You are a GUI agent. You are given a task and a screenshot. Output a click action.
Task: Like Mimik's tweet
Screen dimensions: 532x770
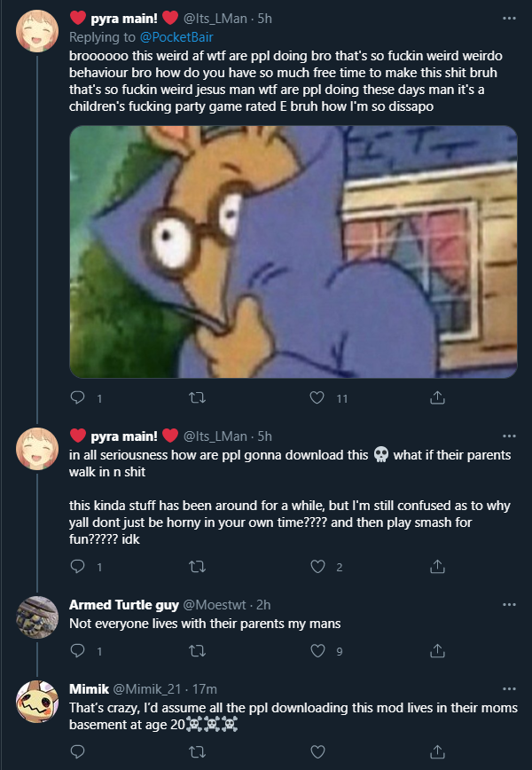click(317, 751)
